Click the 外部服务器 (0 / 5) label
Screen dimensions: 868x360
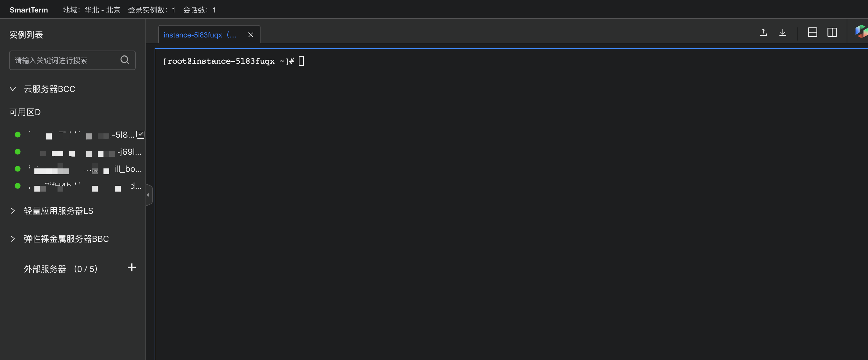point(61,269)
